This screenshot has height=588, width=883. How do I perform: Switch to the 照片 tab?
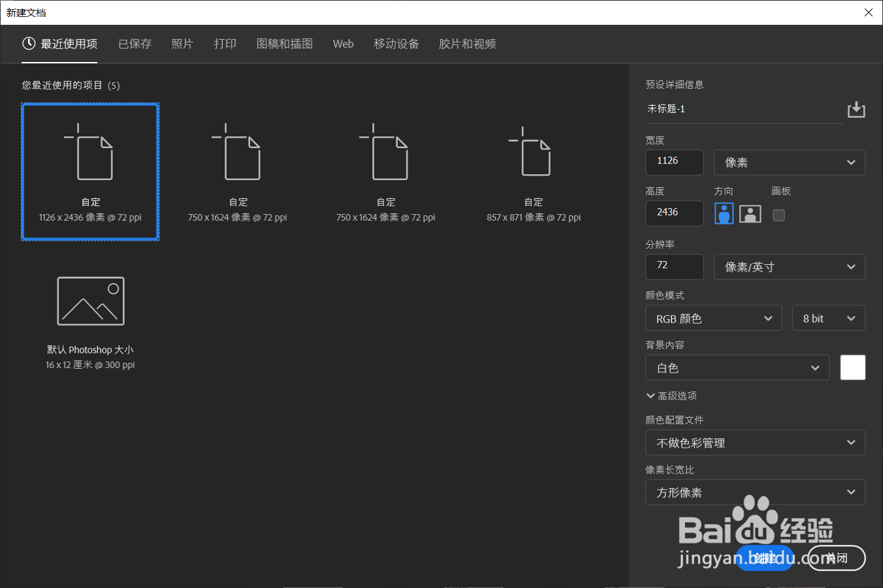point(182,44)
